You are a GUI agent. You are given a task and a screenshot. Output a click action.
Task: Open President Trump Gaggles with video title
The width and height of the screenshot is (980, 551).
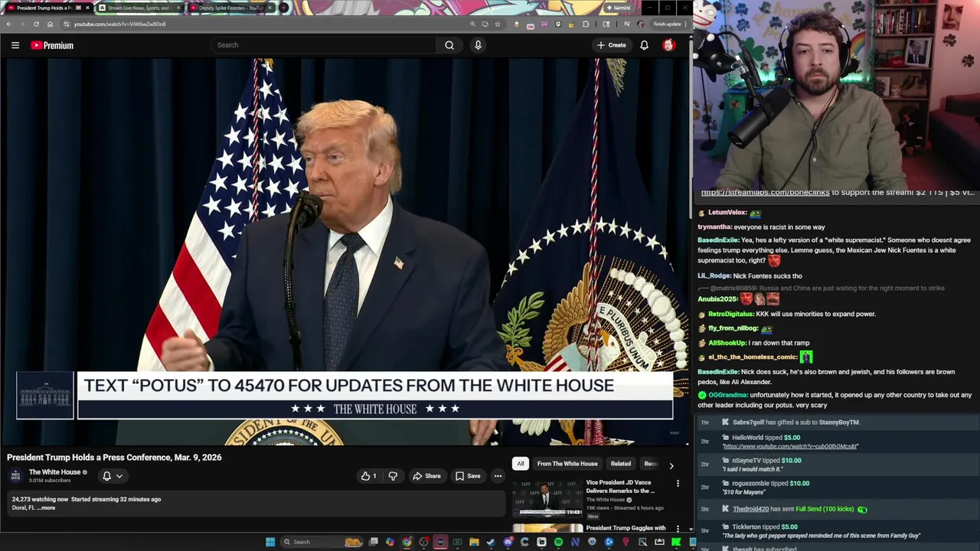(626, 528)
